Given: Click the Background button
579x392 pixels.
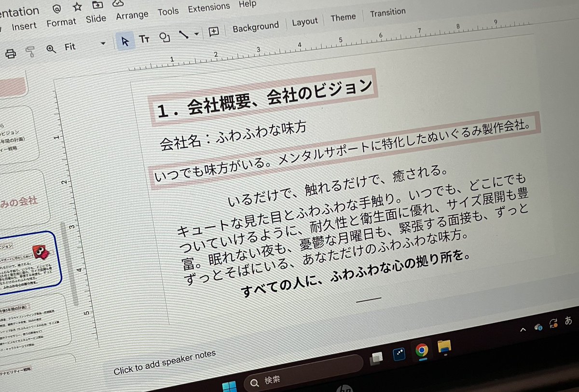Looking at the screenshot, I should (256, 25).
